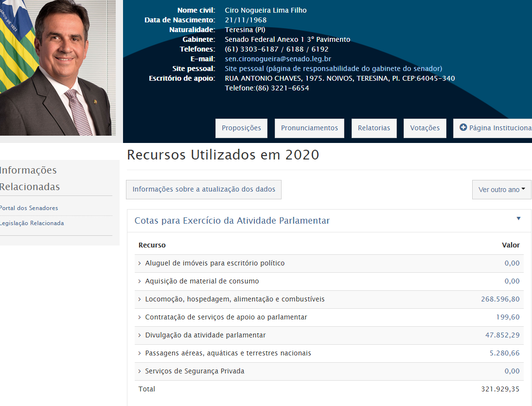This screenshot has width=532, height=406.
Task: Open the Pronunciamentos tab
Action: [x=309, y=128]
